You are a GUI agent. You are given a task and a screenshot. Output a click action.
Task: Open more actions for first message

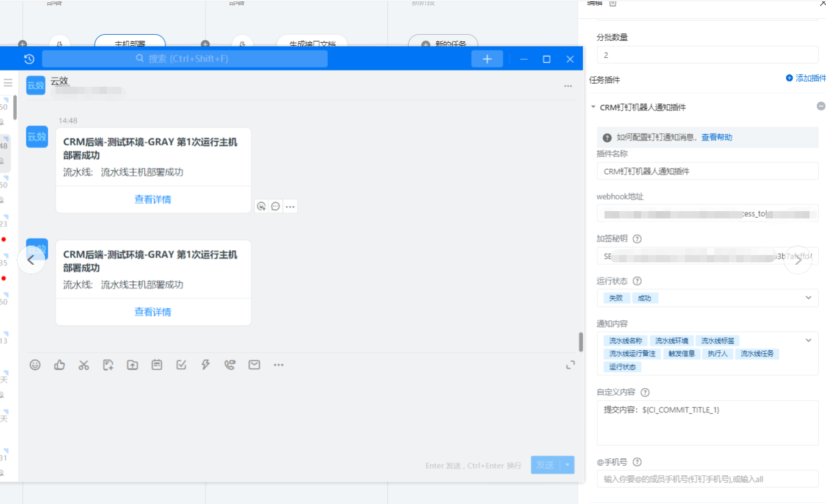pyautogui.click(x=290, y=206)
